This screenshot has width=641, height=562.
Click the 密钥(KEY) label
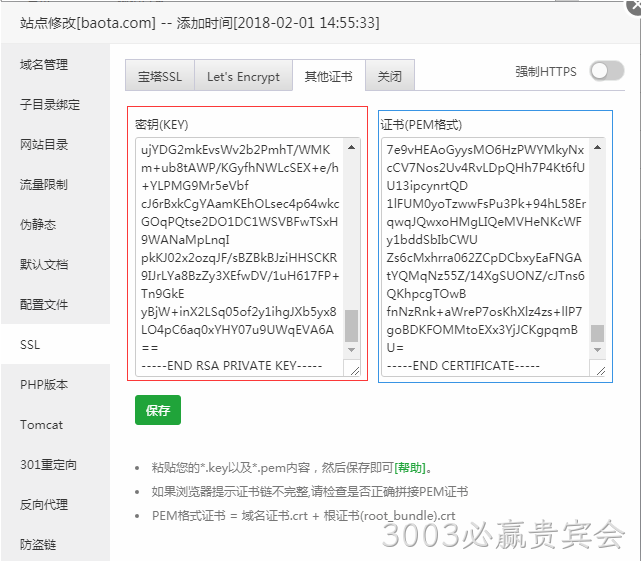click(162, 125)
